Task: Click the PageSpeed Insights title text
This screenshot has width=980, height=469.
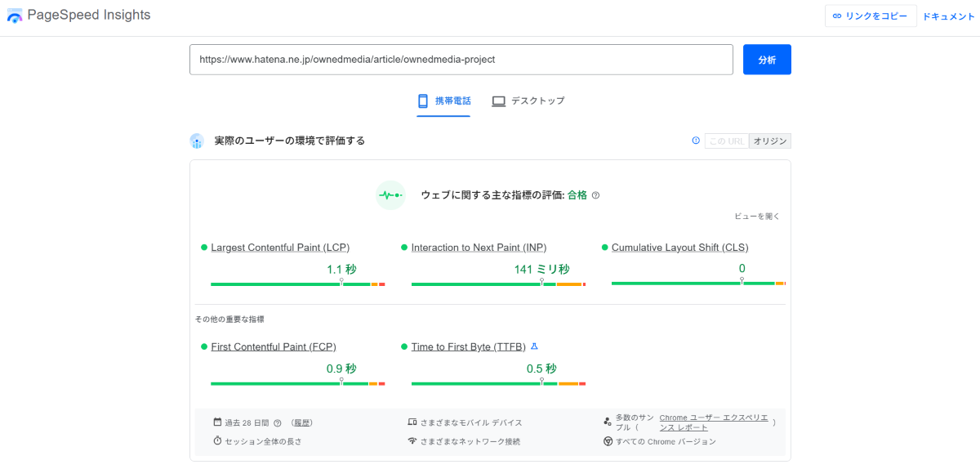Action: click(89, 16)
